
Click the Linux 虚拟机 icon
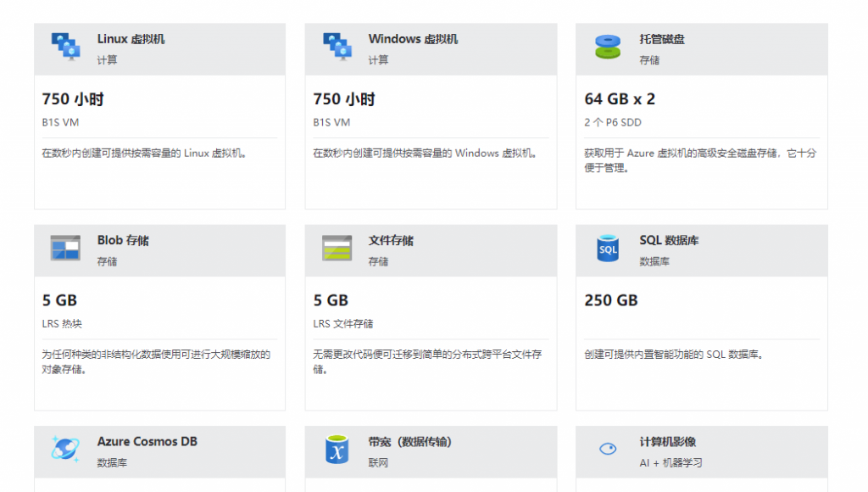pyautogui.click(x=65, y=47)
